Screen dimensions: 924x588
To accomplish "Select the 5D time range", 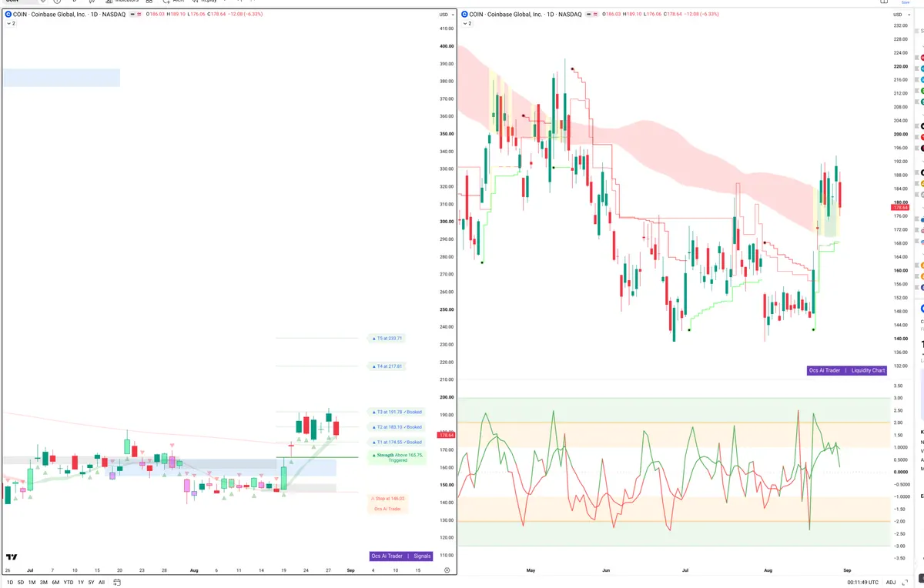I will [21, 582].
